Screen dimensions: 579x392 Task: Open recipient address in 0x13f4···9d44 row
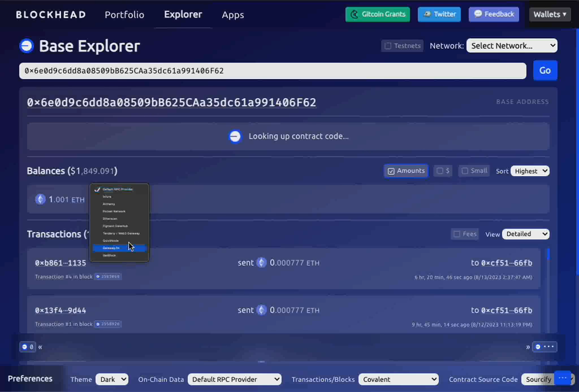click(x=507, y=310)
